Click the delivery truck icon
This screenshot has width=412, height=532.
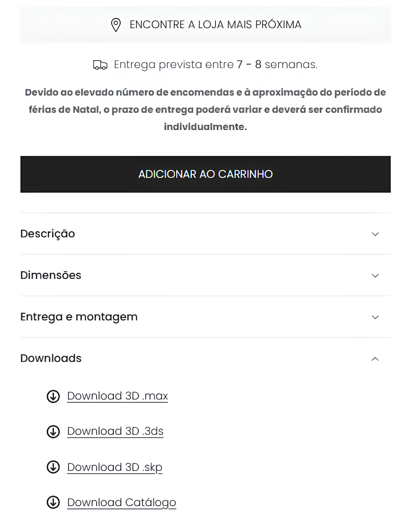coord(100,65)
